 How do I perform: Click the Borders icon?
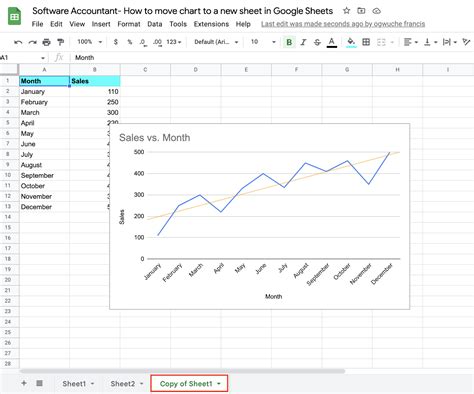366,42
